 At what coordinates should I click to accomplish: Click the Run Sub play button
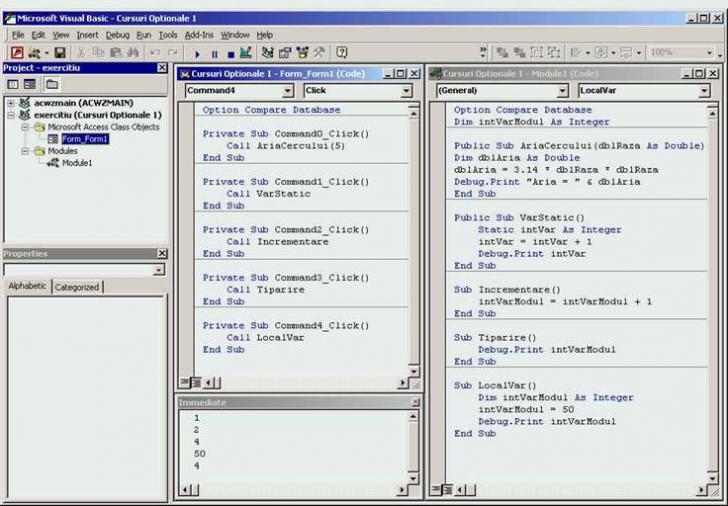pyautogui.click(x=197, y=54)
